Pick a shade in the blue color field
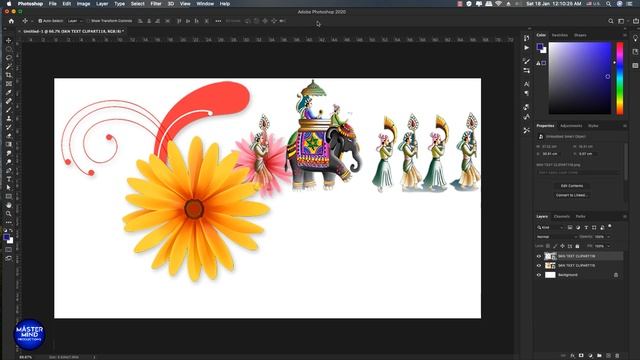640x360 pixels. point(580,78)
